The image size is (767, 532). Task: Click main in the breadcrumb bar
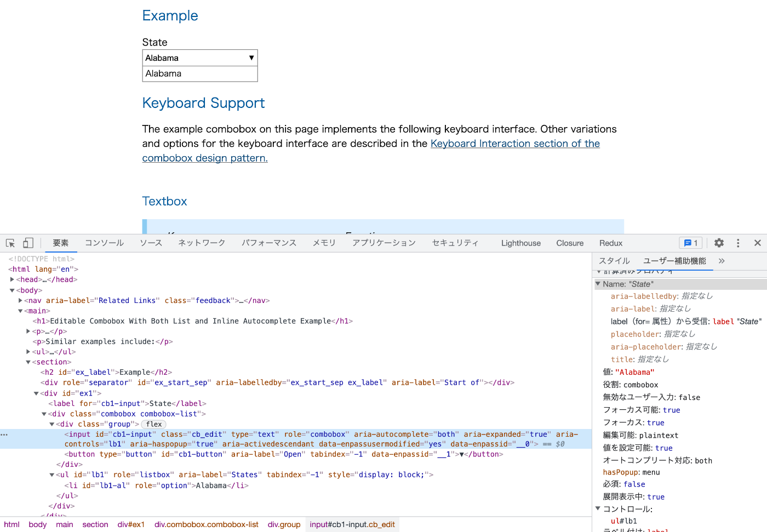65,524
